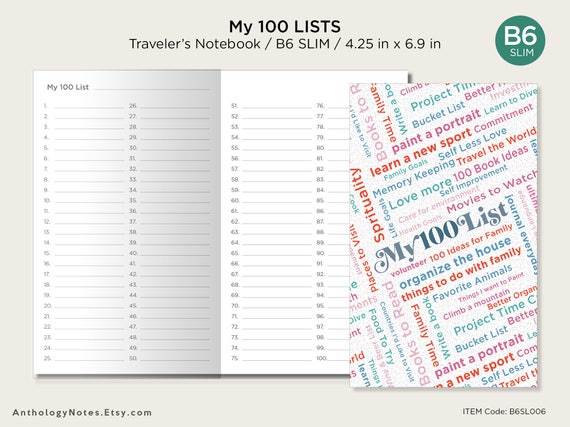The width and height of the screenshot is (570, 427).
Task: Select the line numbered 38
Action: tap(169, 232)
